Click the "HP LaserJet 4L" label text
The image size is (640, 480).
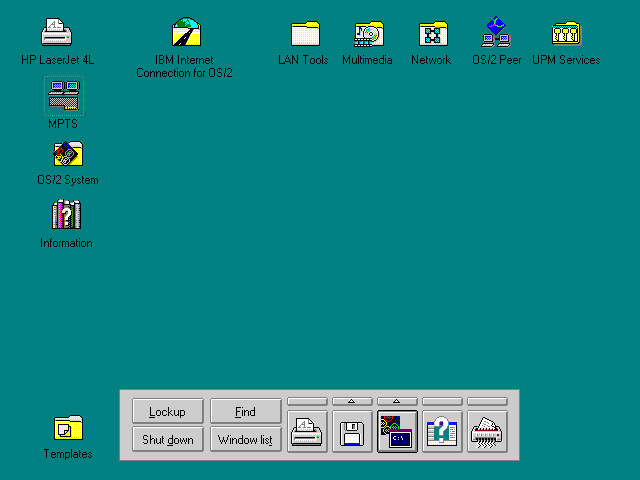[x=58, y=60]
